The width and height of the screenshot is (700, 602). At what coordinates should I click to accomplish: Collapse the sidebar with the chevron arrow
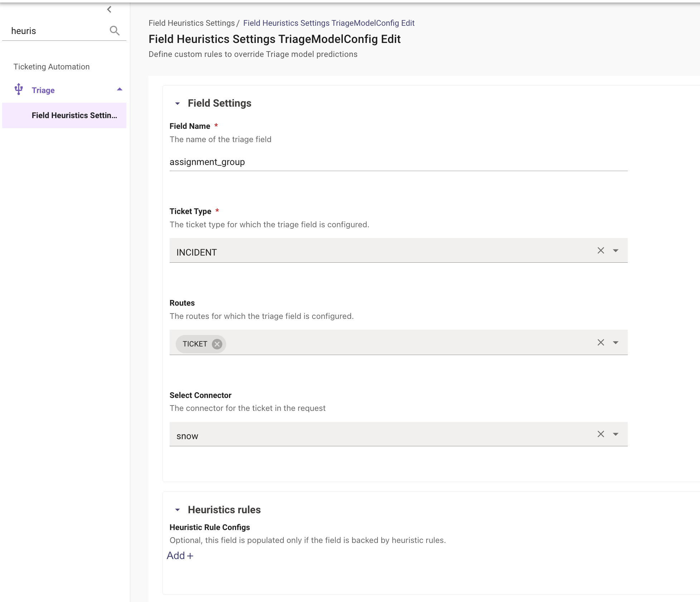coord(109,9)
